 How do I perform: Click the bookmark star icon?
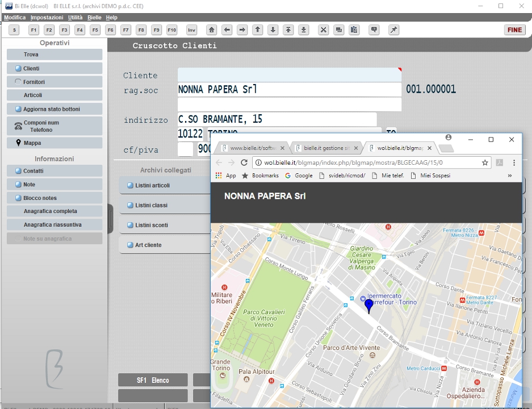point(485,162)
